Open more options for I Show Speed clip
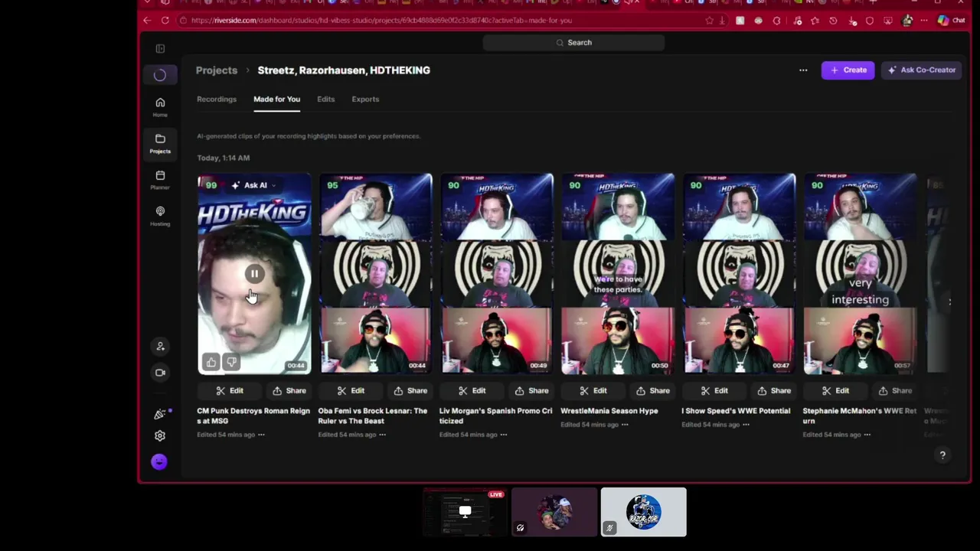Image resolution: width=980 pixels, height=551 pixels. tap(746, 424)
